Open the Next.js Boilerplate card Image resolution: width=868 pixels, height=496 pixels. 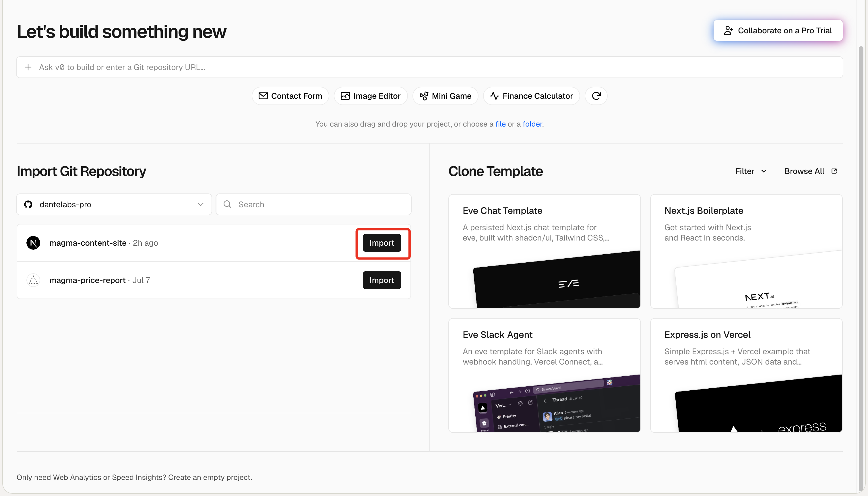(x=746, y=251)
